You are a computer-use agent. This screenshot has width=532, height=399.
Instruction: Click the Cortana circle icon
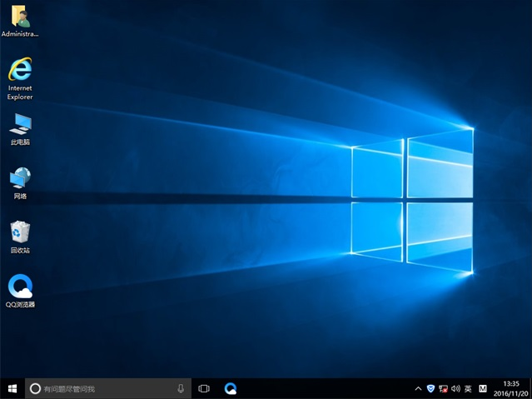(x=35, y=388)
